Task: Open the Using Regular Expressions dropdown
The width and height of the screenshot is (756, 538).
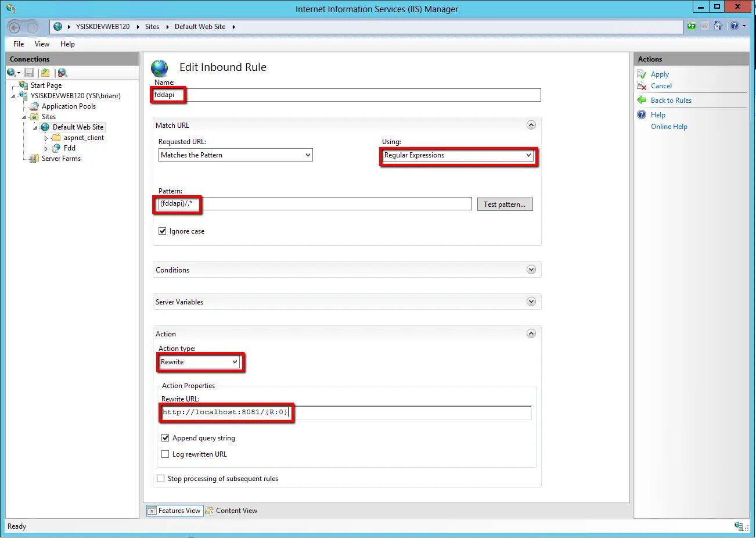Action: (x=458, y=155)
